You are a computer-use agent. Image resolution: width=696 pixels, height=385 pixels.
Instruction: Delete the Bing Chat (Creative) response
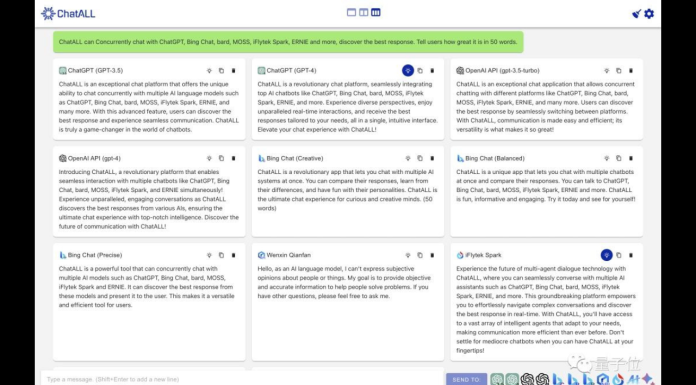pyautogui.click(x=432, y=158)
